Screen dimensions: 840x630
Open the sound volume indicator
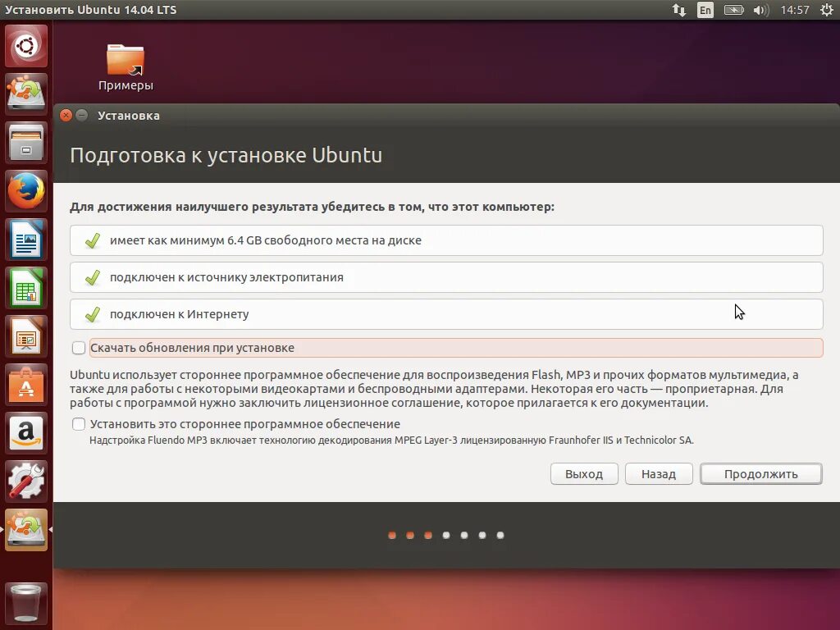point(760,10)
